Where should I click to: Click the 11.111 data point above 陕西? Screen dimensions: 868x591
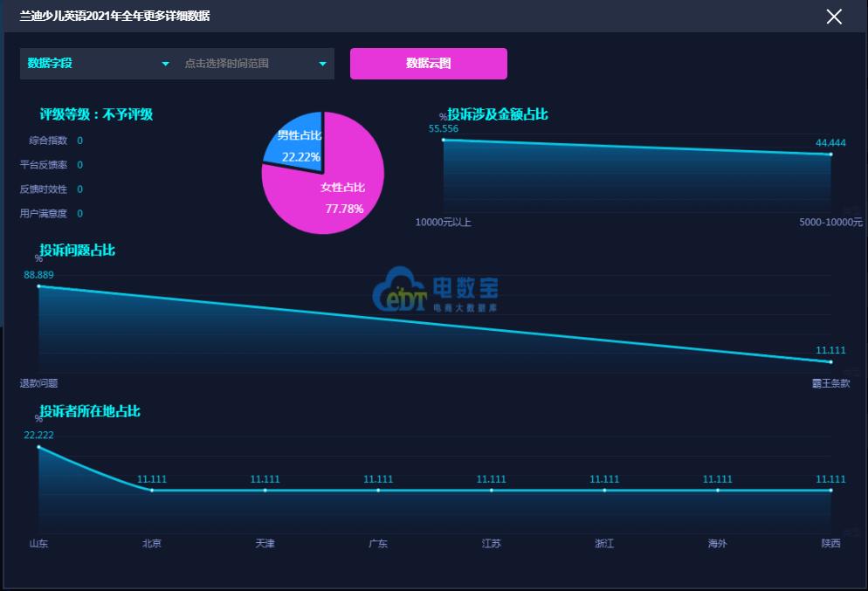(830, 491)
